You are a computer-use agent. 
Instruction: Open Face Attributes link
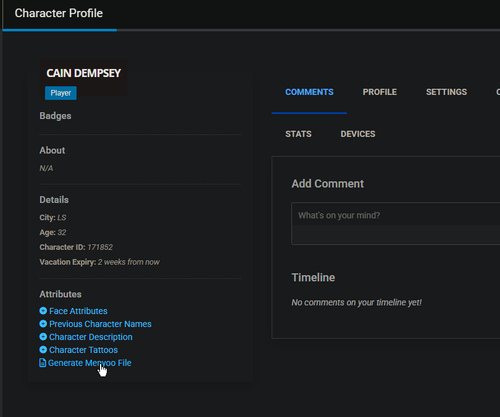(78, 311)
